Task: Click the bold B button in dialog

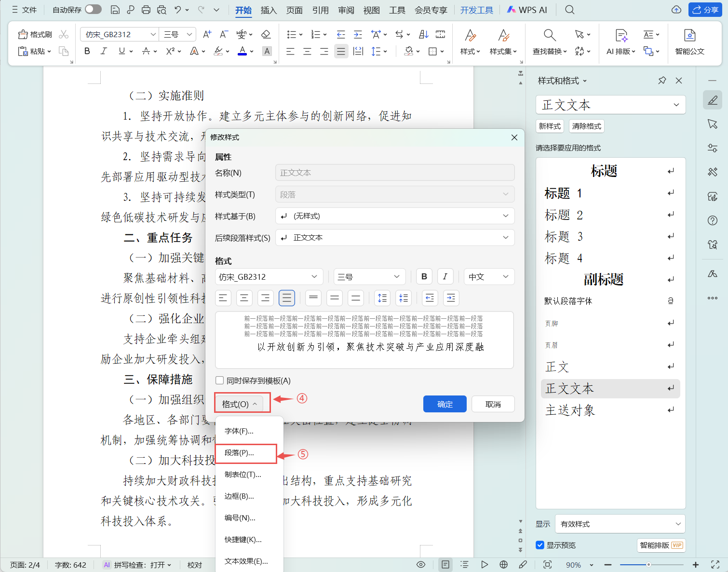Action: (x=424, y=276)
